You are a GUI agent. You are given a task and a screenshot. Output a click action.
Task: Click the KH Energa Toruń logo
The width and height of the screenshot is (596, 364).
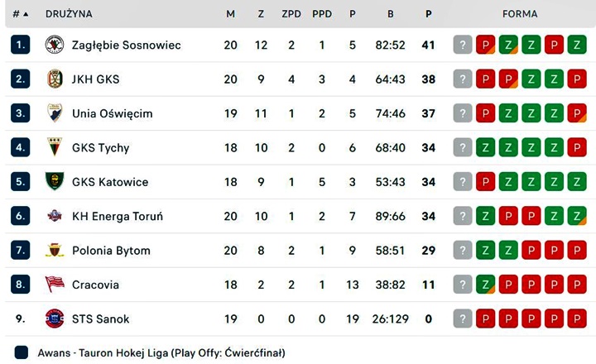[55, 217]
